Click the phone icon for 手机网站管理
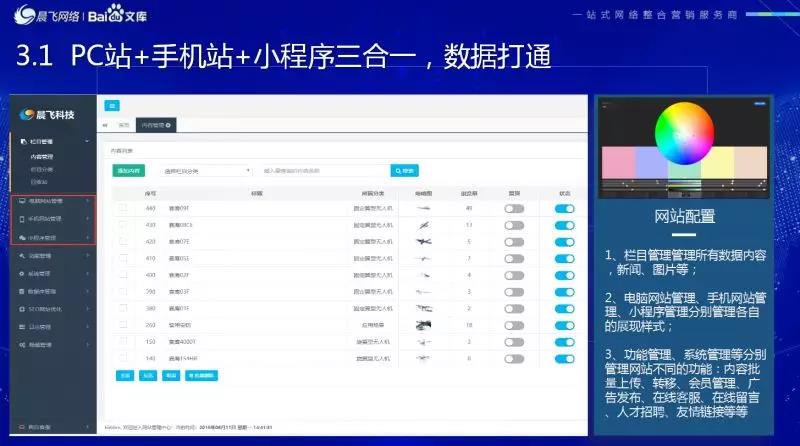 click(x=22, y=218)
